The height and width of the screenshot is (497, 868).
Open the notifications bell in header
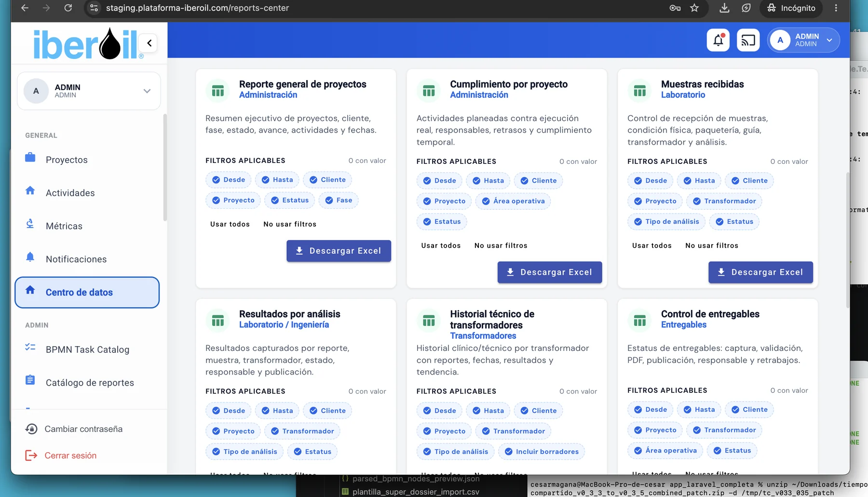718,40
